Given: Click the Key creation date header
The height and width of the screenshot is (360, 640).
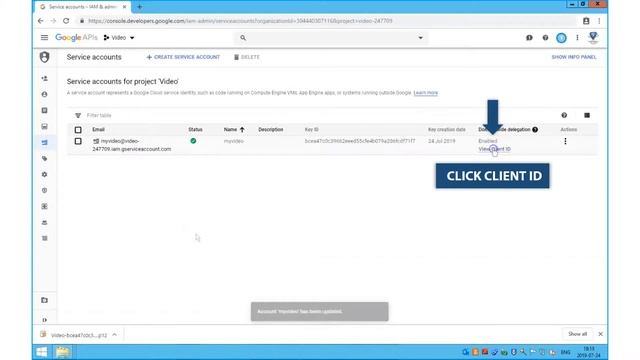Looking at the screenshot, I should 447,129.
